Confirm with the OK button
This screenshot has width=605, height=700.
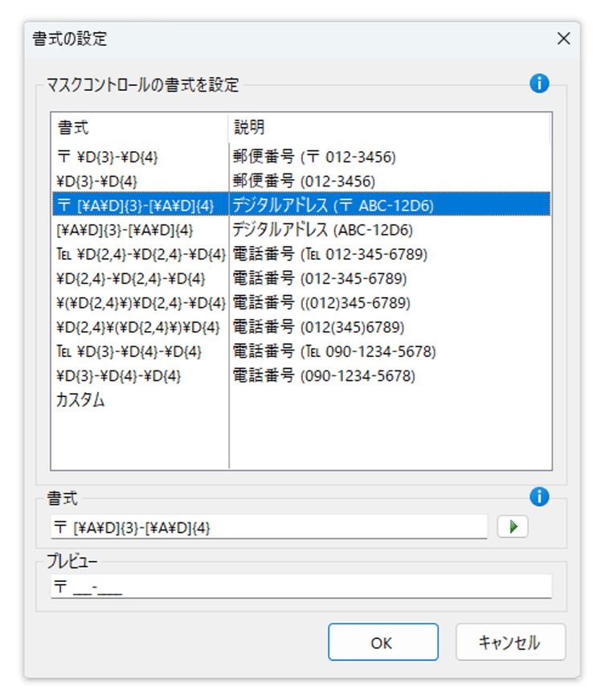pyautogui.click(x=382, y=642)
